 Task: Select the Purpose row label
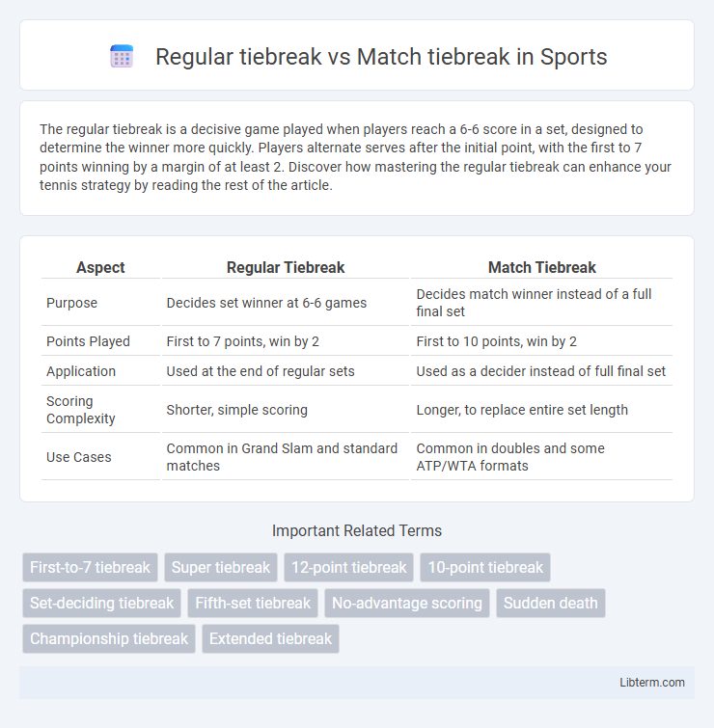71,303
